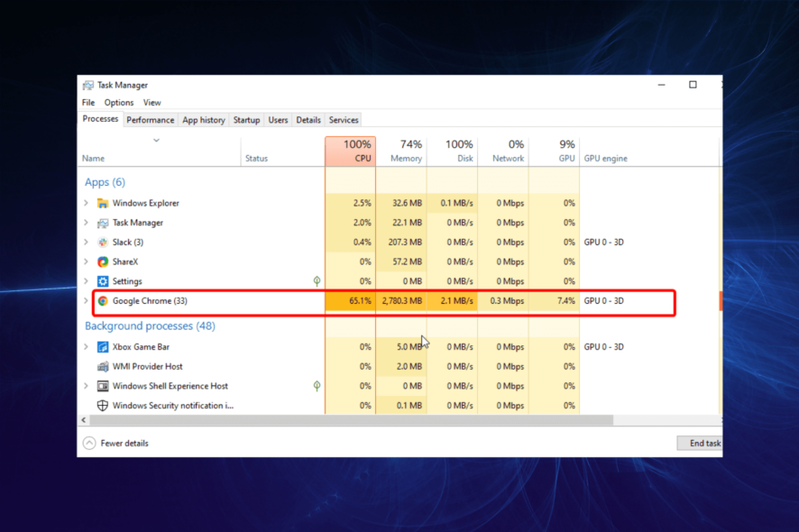Click Chrome's 65.1% CPU value
799x532 pixels.
(x=360, y=300)
